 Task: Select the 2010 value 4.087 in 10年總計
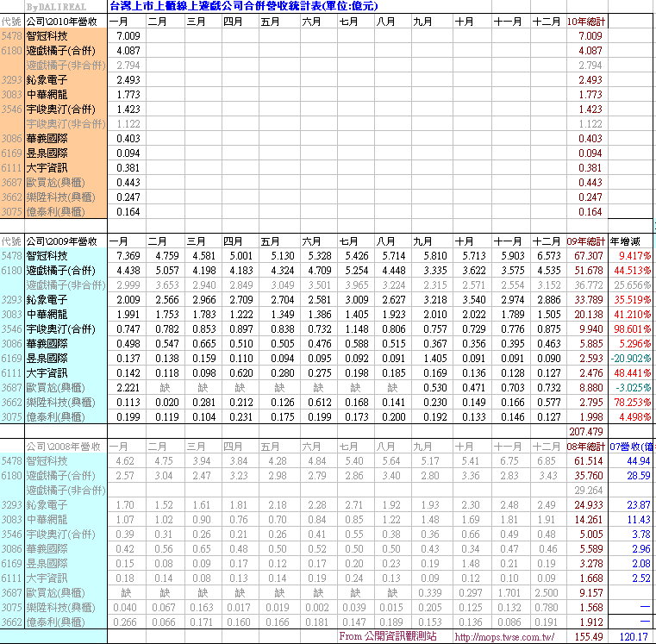590,51
